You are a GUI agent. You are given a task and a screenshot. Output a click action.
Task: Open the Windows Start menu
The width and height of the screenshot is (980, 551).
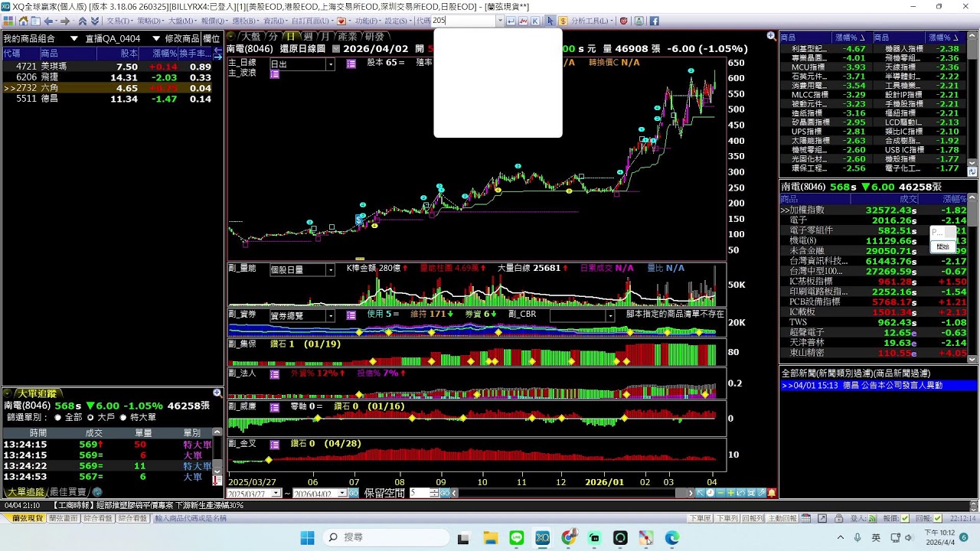(307, 538)
